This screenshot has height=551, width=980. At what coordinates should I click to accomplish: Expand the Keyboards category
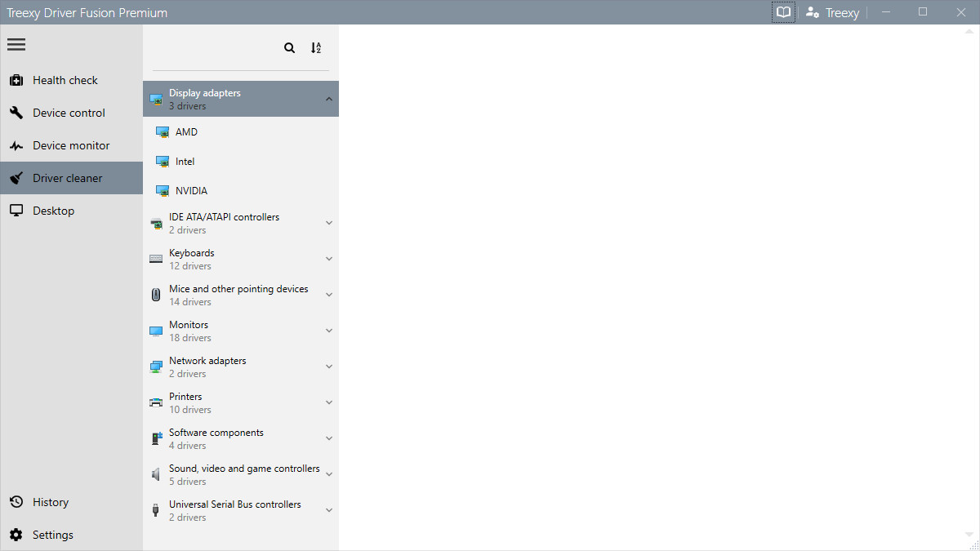[328, 258]
